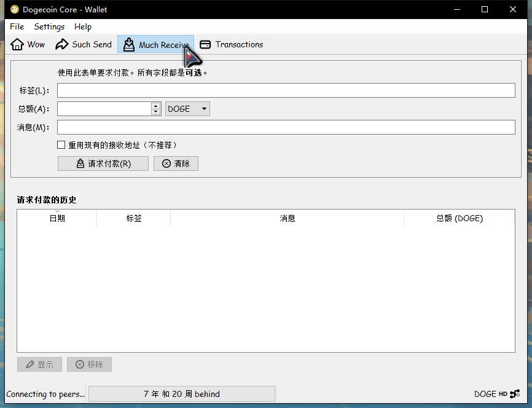Screen dimensions: 532x408
Task: Click the 移除 remove button
Action: (89, 364)
